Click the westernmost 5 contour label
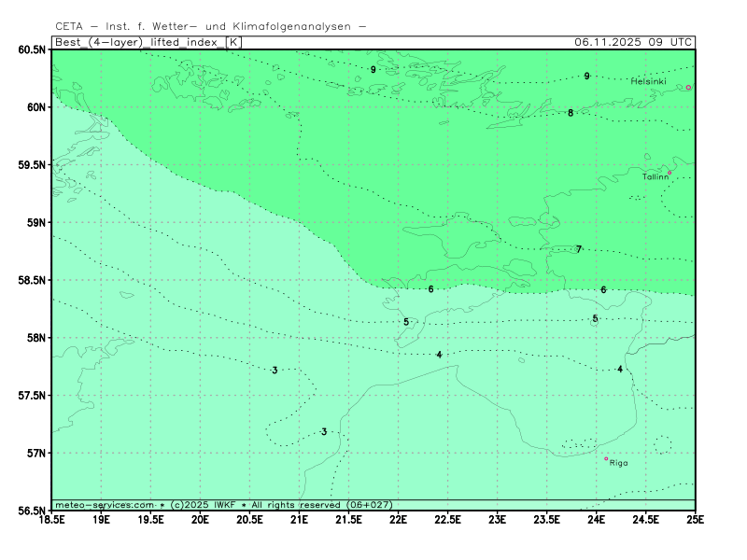The width and height of the screenshot is (747, 560). 406,322
